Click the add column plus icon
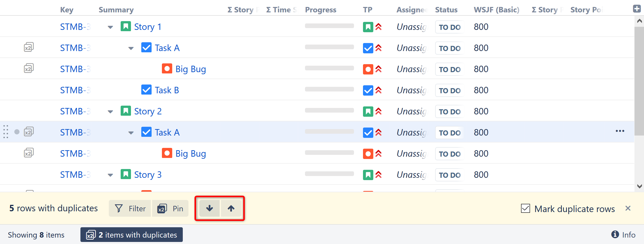644x244 pixels. 637,9
